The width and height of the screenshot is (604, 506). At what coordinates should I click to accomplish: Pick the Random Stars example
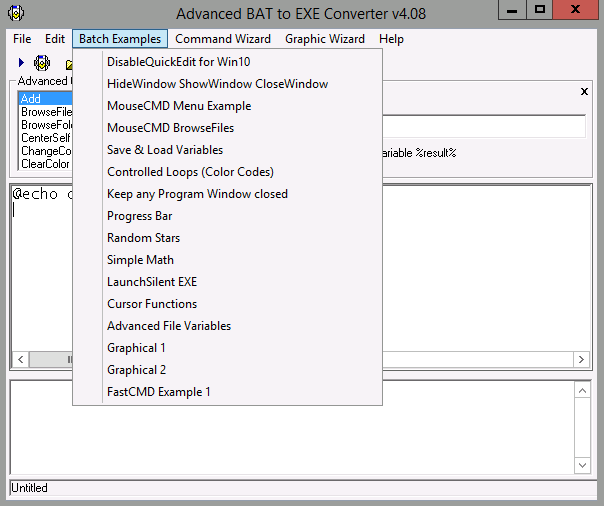(x=143, y=238)
